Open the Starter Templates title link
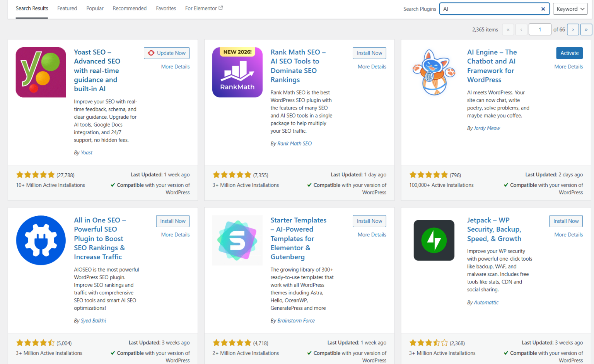Image resolution: width=594 pixels, height=364 pixels. 299,238
